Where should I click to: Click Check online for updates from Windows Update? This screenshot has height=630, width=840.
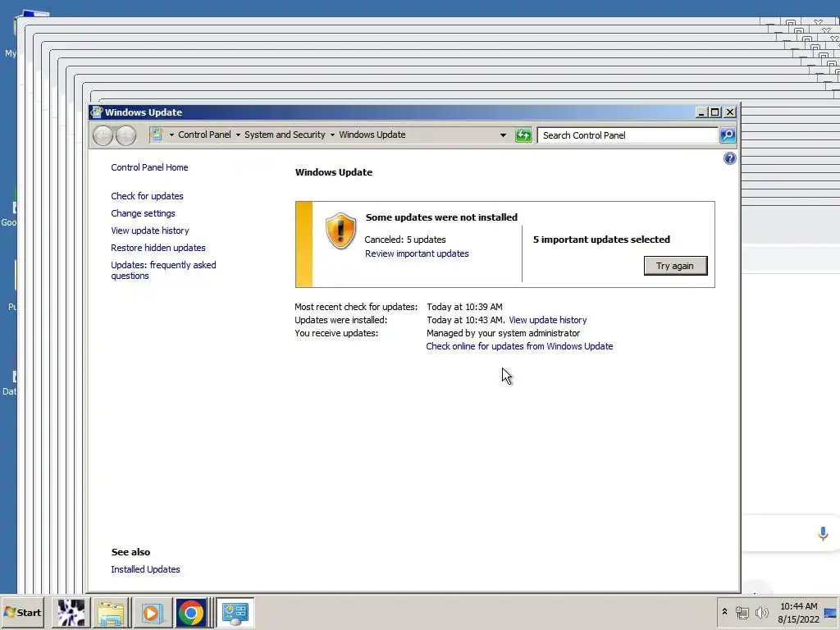(519, 346)
